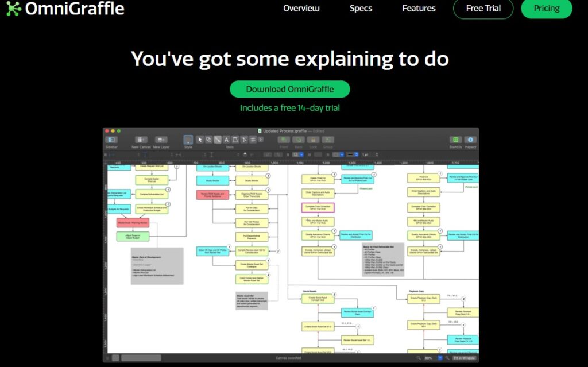The height and width of the screenshot is (367, 588).
Task: Expand the tools overflow chevron
Action: click(261, 140)
